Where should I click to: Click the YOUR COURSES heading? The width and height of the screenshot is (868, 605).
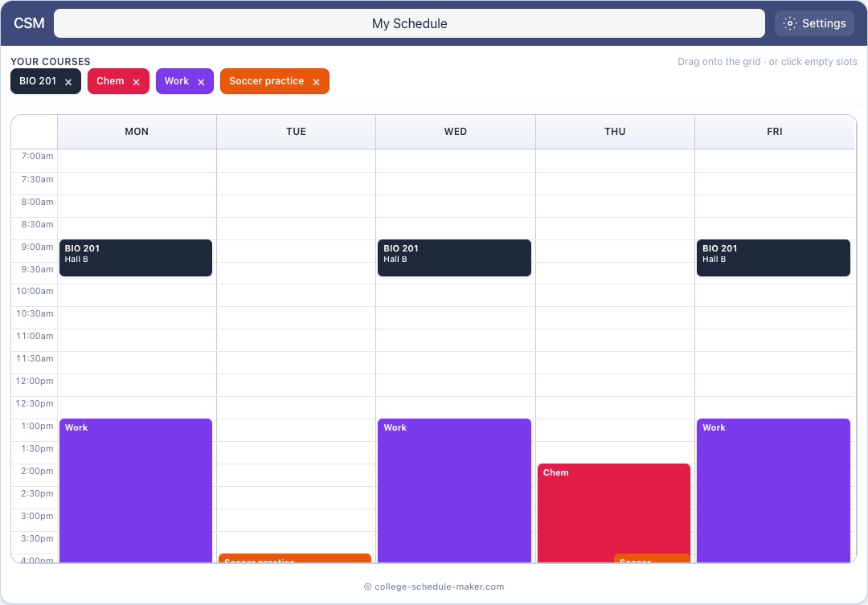[x=51, y=61]
